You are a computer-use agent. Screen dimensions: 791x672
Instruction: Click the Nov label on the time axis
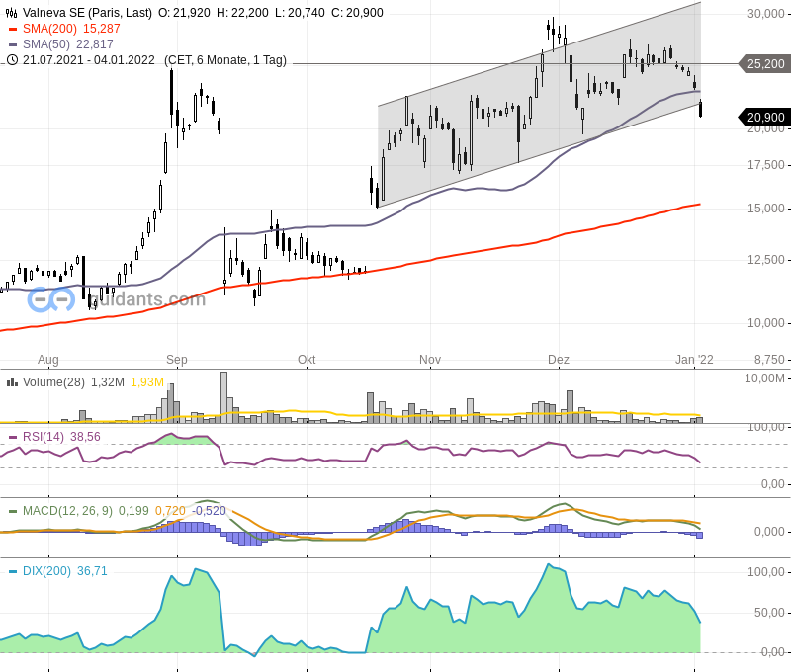[430, 360]
